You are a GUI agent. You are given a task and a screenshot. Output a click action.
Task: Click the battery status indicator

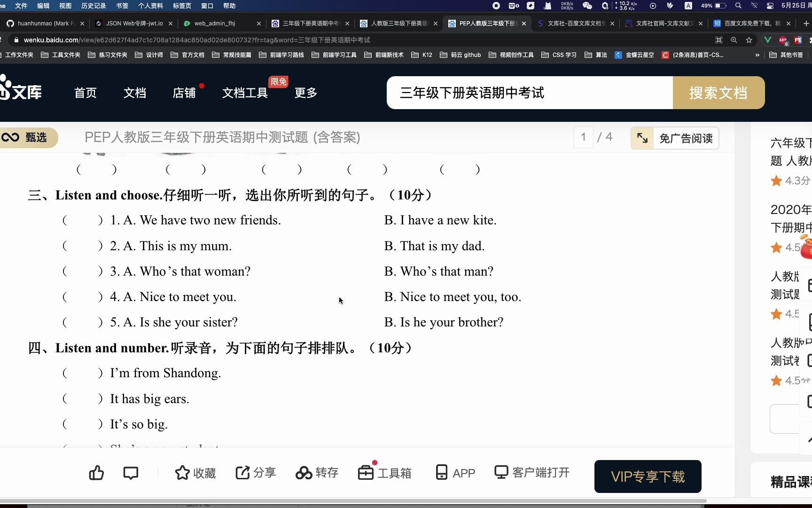pyautogui.click(x=713, y=6)
